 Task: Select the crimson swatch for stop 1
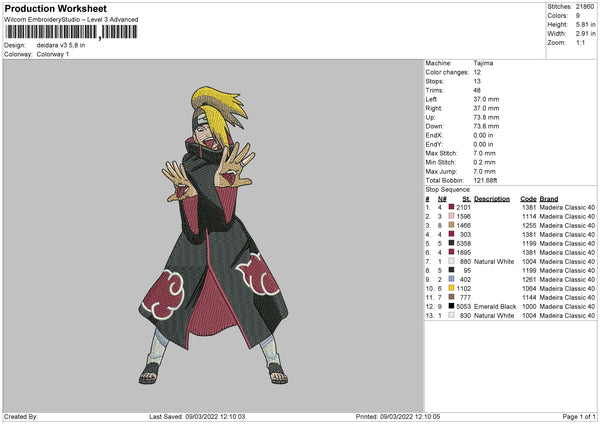pos(452,207)
